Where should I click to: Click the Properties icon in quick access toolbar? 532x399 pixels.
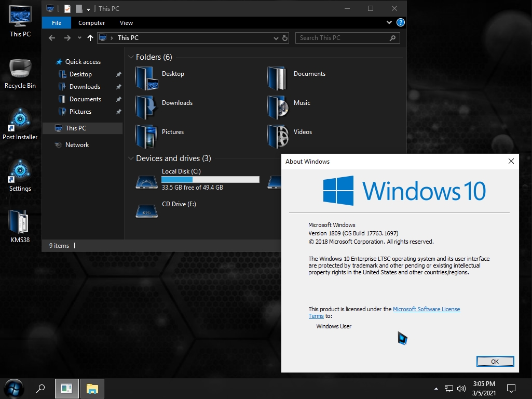click(67, 8)
